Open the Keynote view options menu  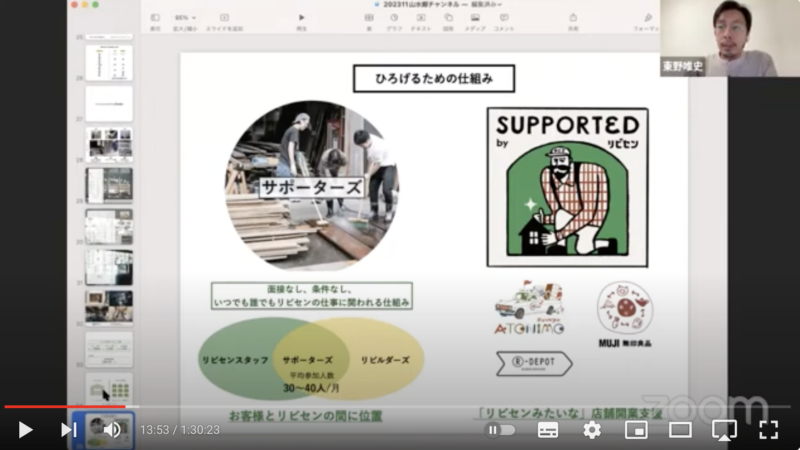155,18
